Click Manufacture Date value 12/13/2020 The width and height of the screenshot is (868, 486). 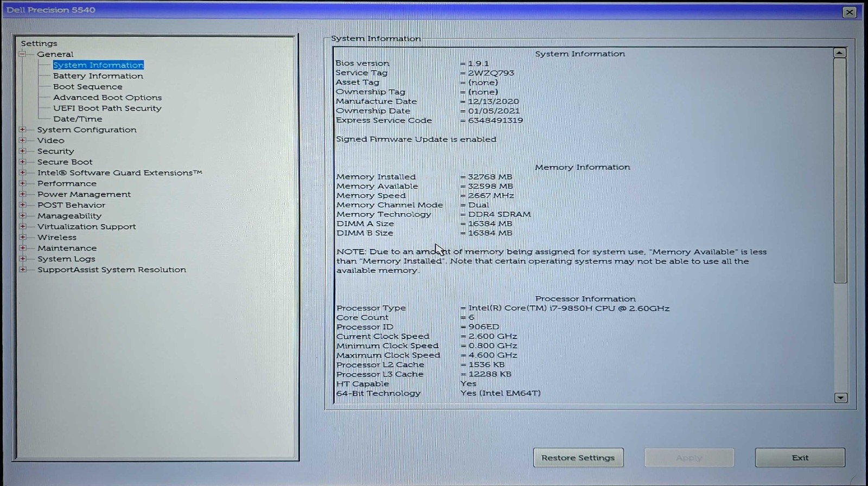[x=494, y=101]
